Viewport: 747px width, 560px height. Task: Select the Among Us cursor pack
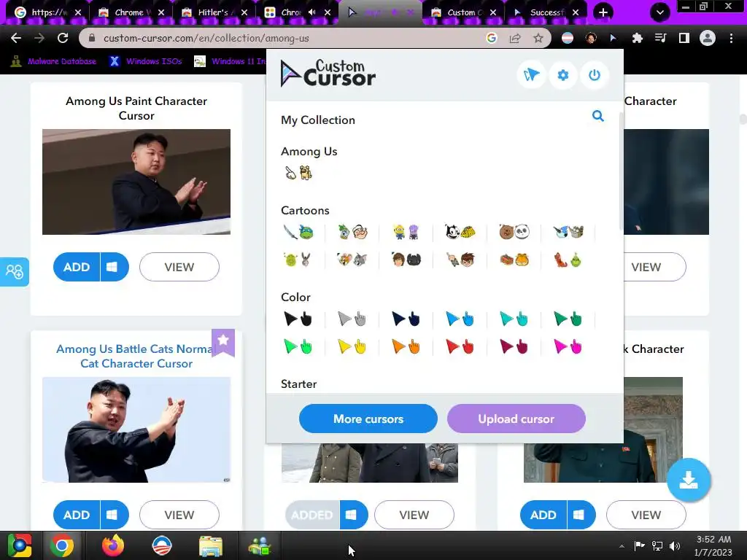click(298, 173)
